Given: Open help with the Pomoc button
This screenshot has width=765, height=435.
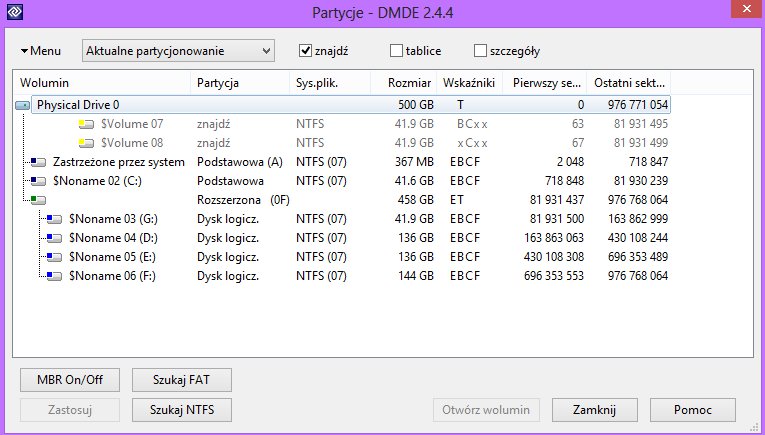Looking at the screenshot, I should click(x=693, y=410).
